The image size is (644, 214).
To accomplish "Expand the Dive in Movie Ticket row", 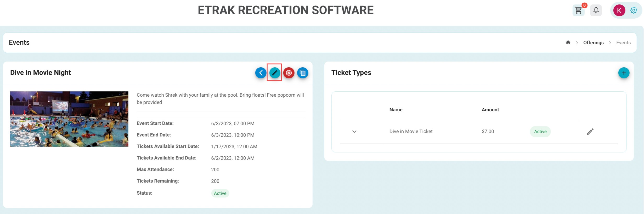I will [354, 131].
